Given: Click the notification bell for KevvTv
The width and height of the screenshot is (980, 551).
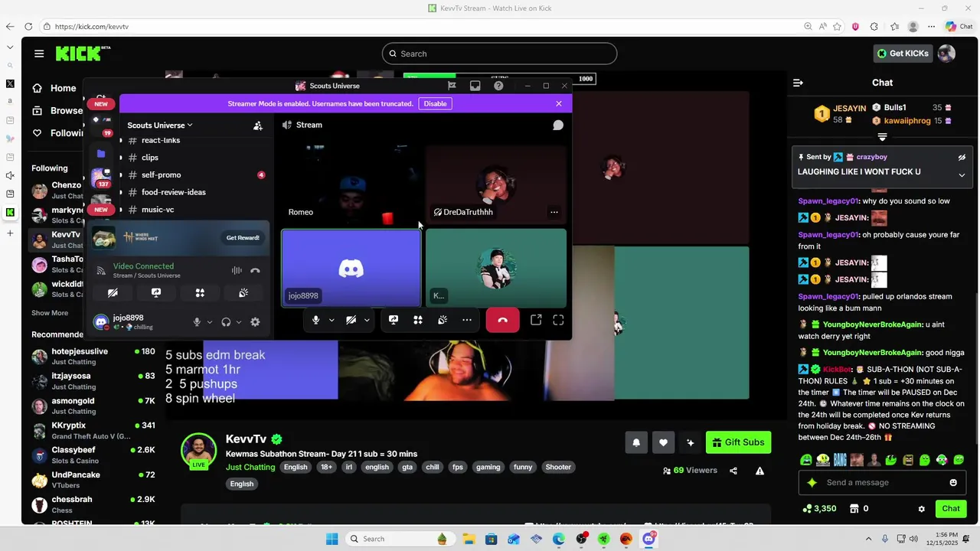Looking at the screenshot, I should point(635,442).
